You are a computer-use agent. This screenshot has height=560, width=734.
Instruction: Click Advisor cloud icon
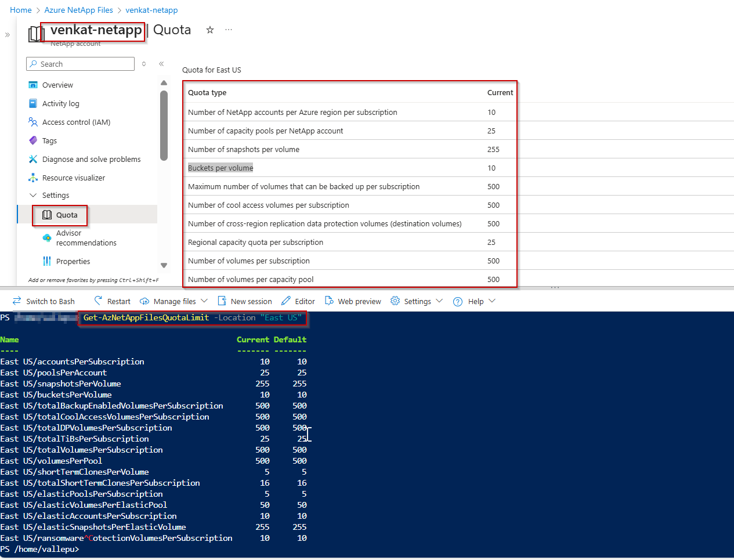pos(47,238)
